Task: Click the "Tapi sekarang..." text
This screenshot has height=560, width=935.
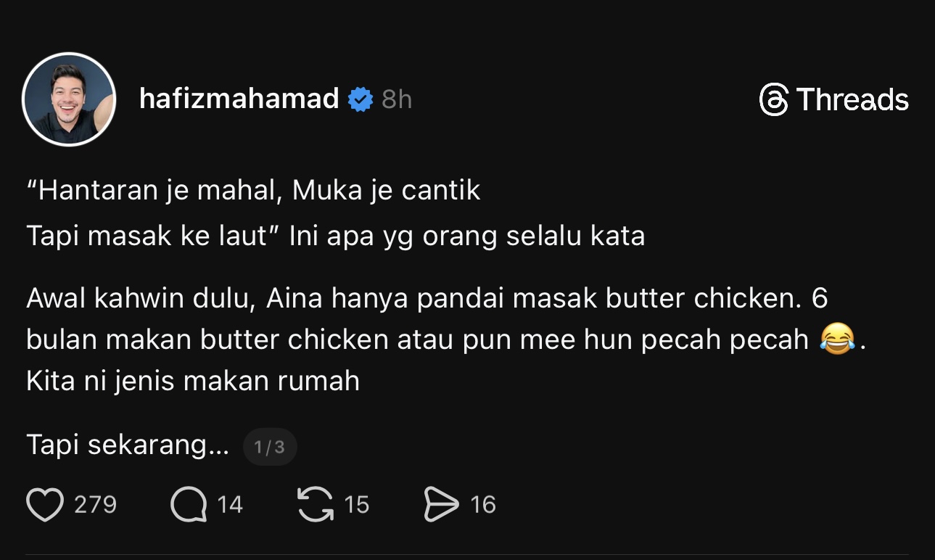Action: point(128,445)
